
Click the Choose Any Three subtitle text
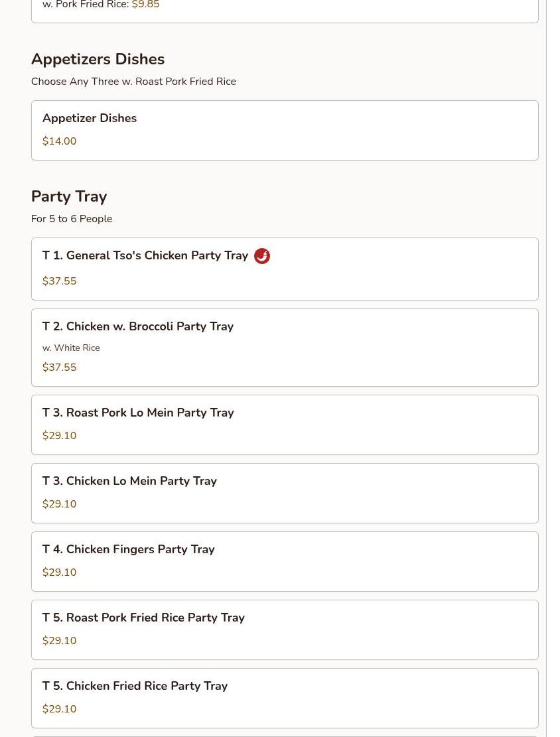133,82
